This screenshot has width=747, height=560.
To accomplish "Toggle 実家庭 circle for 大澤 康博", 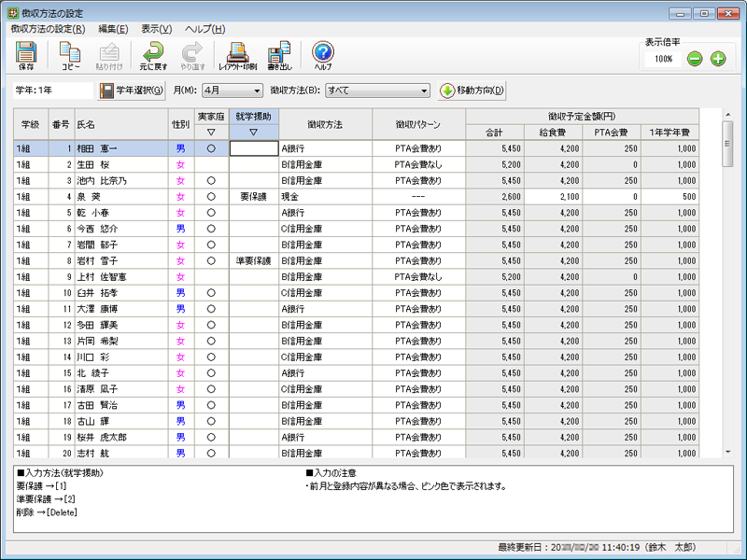I will [x=212, y=309].
